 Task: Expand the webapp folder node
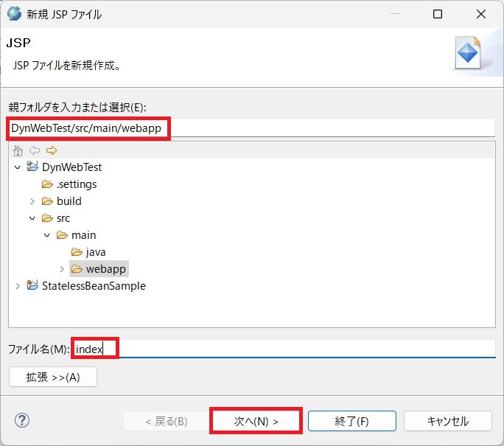click(62, 269)
